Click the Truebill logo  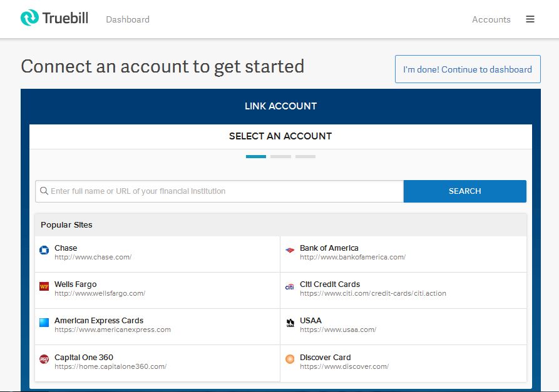pyautogui.click(x=54, y=18)
